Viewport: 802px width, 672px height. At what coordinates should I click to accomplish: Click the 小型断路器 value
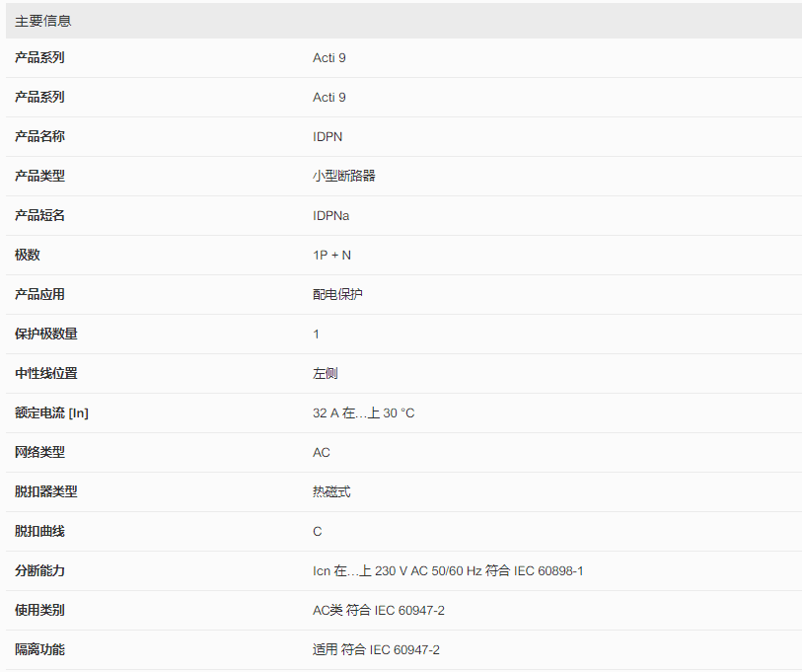[343, 176]
